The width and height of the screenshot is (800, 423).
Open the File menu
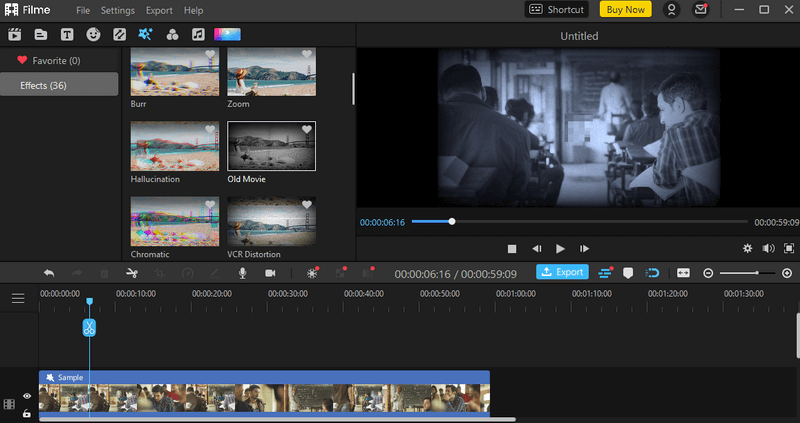click(x=83, y=10)
